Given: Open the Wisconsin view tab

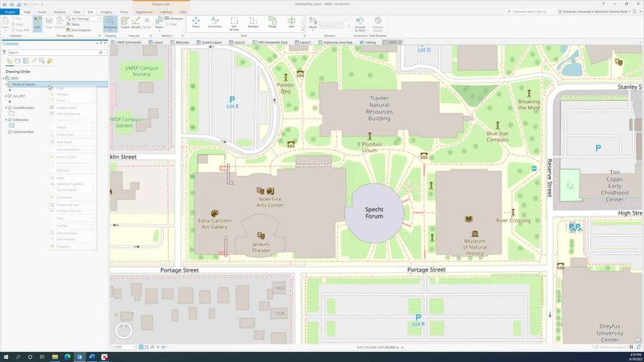Looking at the screenshot, I should pyautogui.click(x=180, y=42).
